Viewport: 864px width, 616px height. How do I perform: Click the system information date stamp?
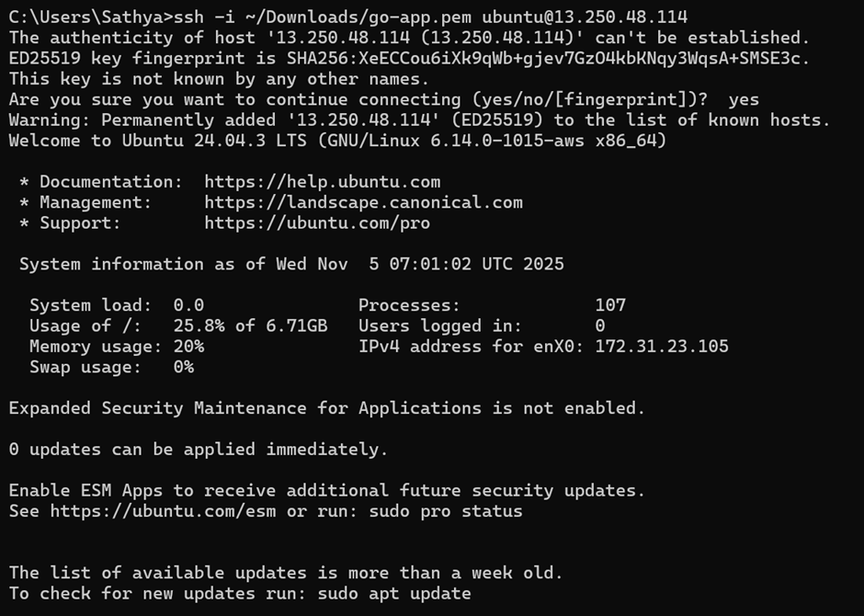(x=420, y=265)
